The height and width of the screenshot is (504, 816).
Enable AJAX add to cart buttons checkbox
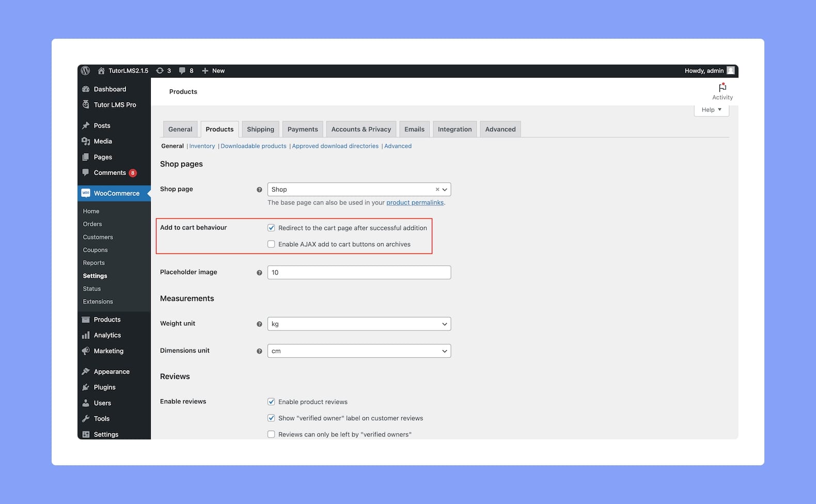click(x=271, y=244)
